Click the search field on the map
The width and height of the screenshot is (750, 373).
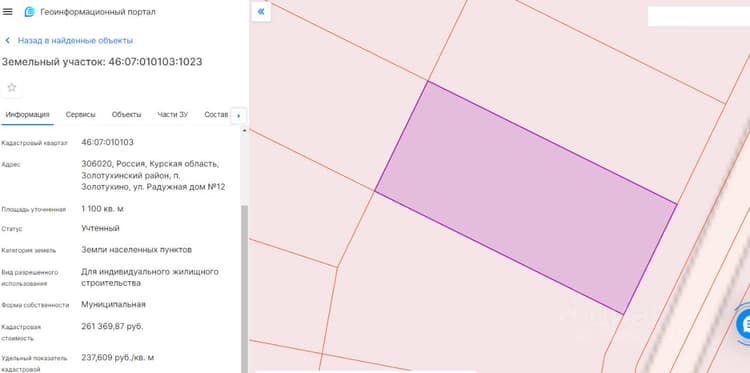coord(698,16)
